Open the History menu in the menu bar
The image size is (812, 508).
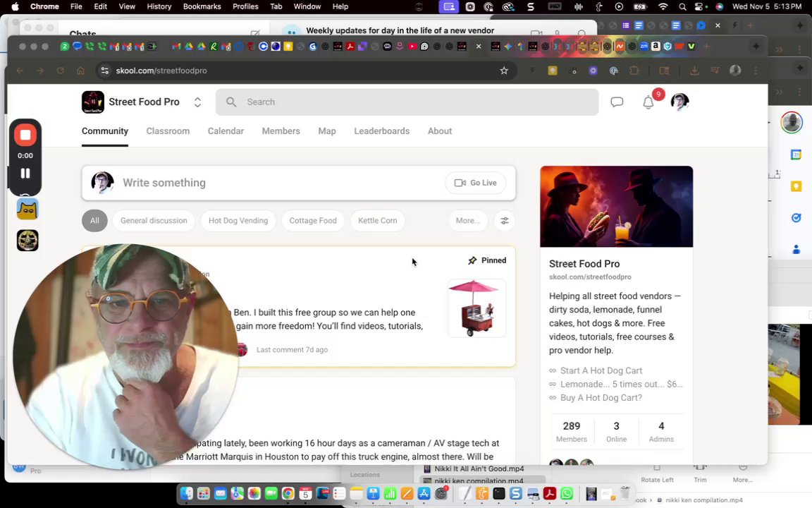[159, 7]
